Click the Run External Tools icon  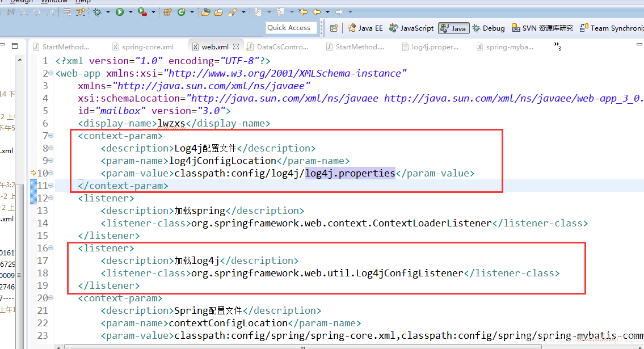pyautogui.click(x=142, y=12)
